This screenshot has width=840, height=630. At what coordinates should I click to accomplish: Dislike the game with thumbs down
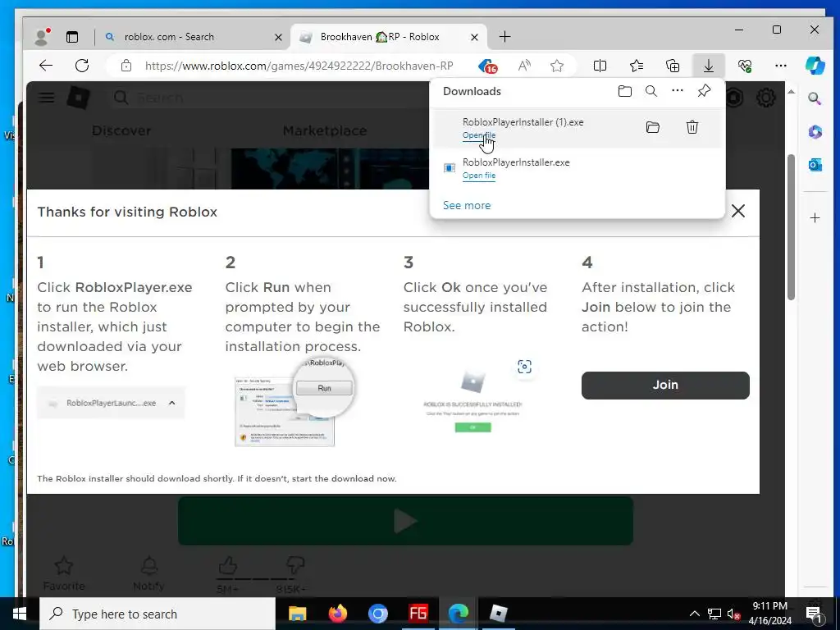coord(295,566)
